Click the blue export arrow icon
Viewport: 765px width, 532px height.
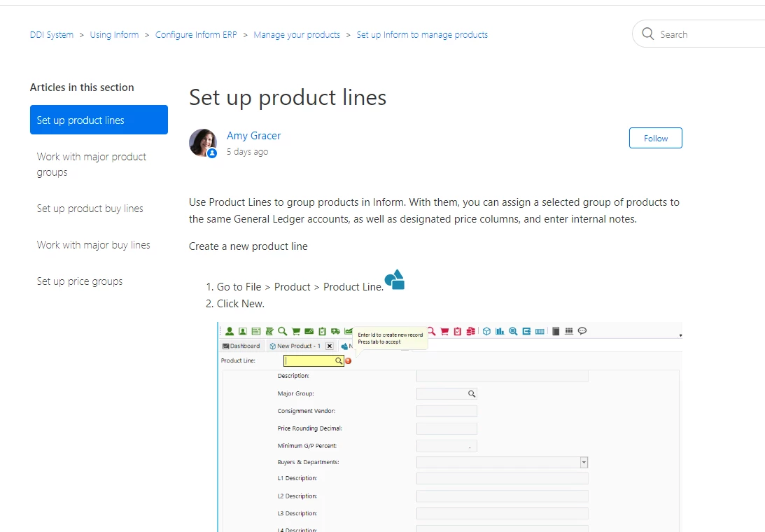click(x=526, y=331)
